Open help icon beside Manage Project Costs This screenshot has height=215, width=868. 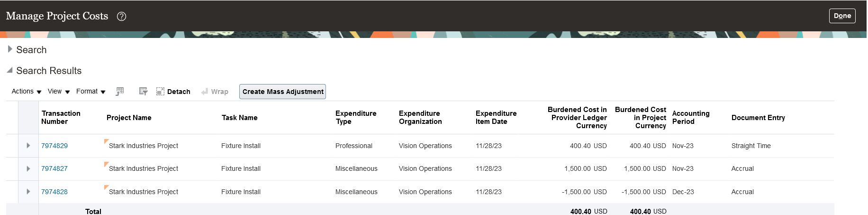coord(121,16)
